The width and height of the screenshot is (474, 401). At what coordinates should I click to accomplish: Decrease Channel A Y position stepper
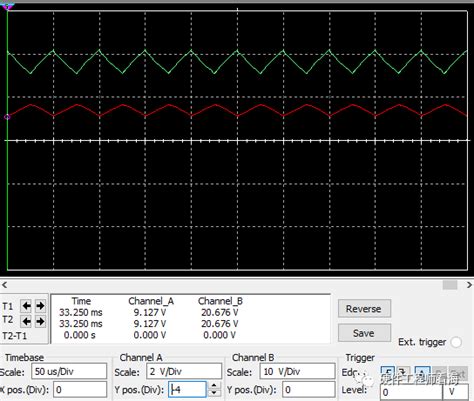pyautogui.click(x=214, y=393)
